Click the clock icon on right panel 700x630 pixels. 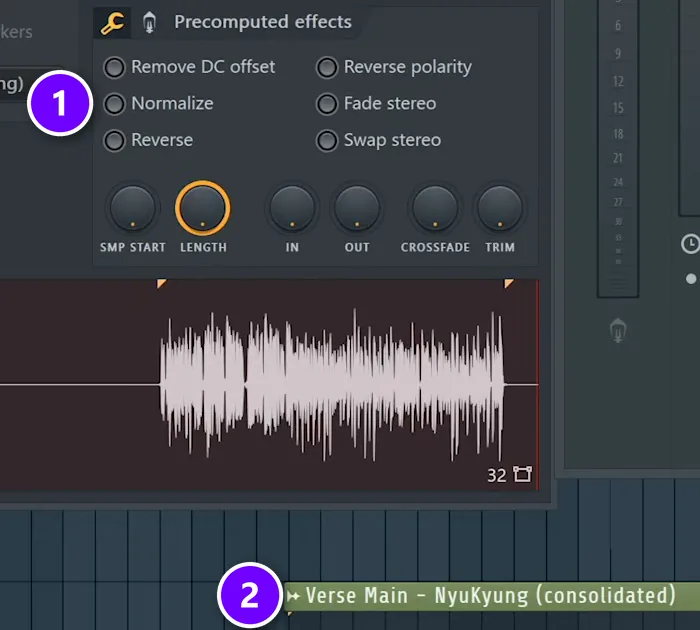coord(691,244)
